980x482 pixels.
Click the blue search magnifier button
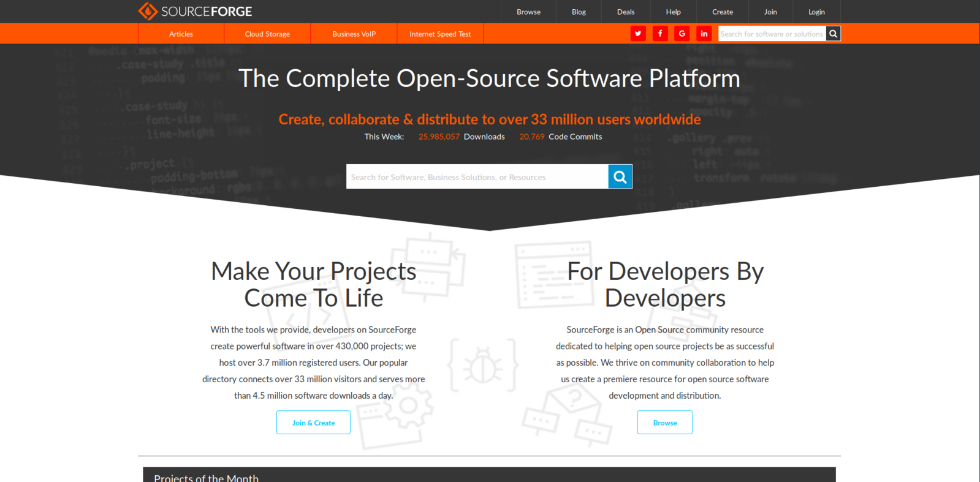[620, 177]
